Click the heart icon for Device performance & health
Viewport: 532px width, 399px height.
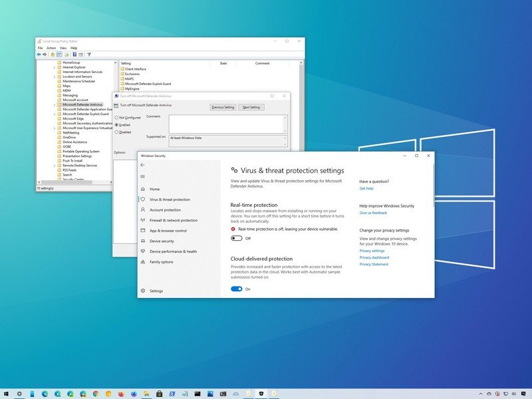coord(143,251)
